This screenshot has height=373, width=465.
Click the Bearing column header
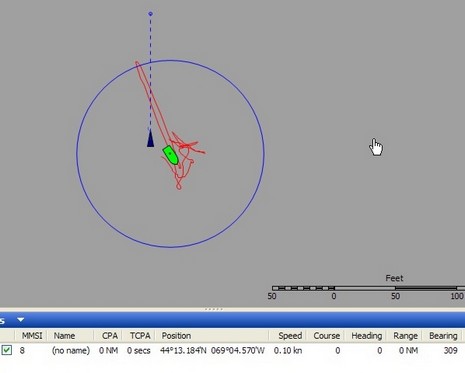pyautogui.click(x=442, y=335)
